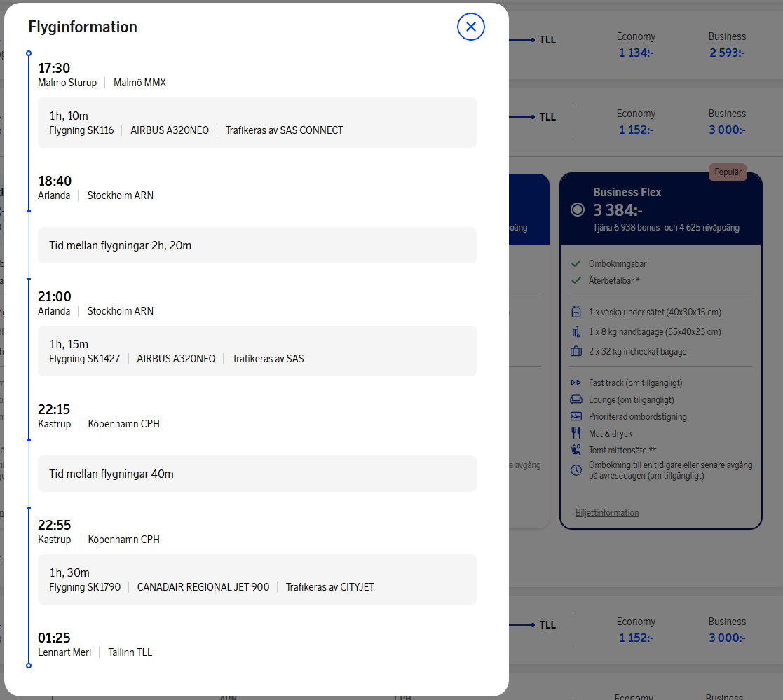Click the 22:15 arrival time

[54, 409]
